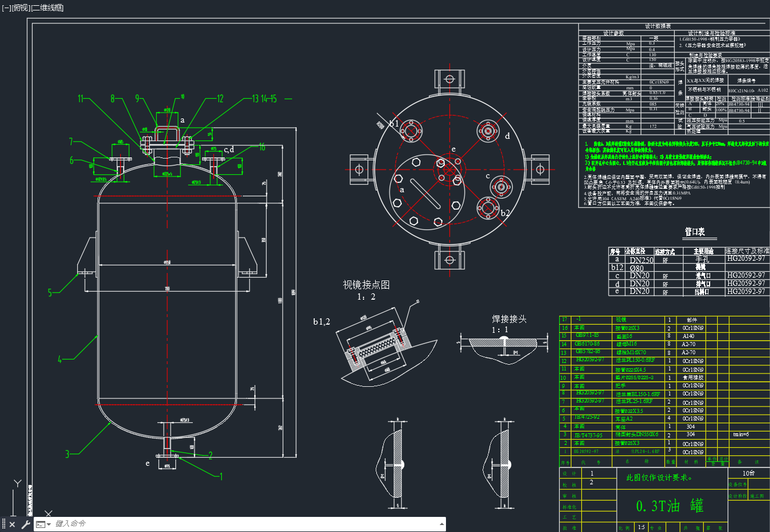Screen dimensions: 770x532
Task: Open the [俯视] view controls menu
Action: (x=20, y=8)
